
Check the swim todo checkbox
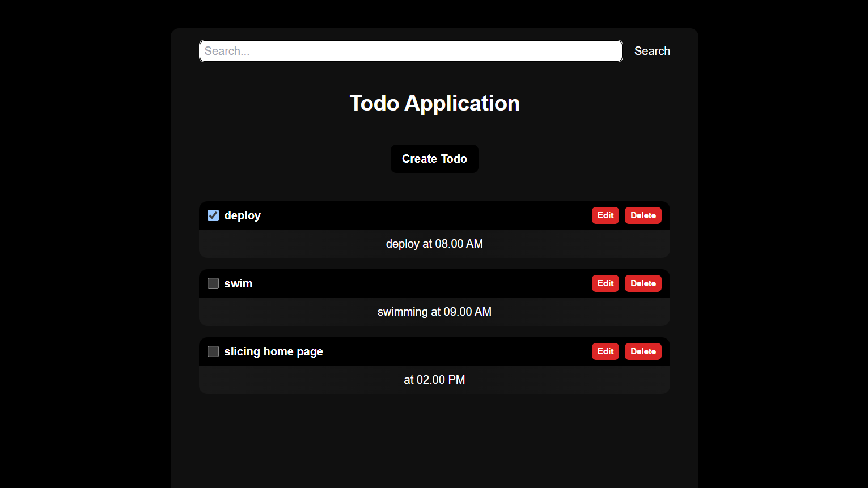click(213, 283)
